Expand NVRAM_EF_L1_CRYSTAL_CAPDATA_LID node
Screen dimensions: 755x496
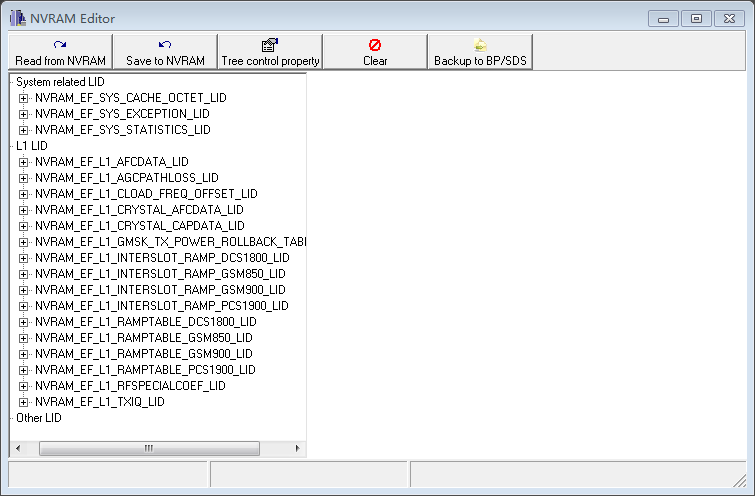click(x=23, y=226)
